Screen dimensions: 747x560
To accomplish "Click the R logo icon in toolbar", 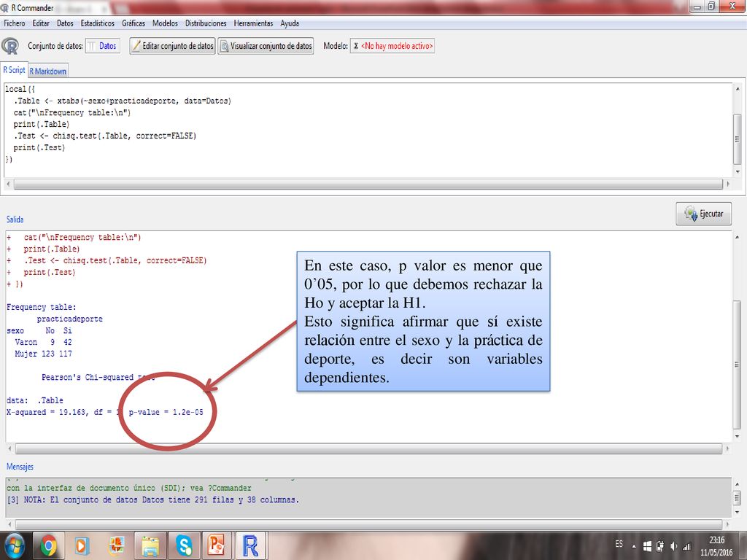I will (10, 46).
